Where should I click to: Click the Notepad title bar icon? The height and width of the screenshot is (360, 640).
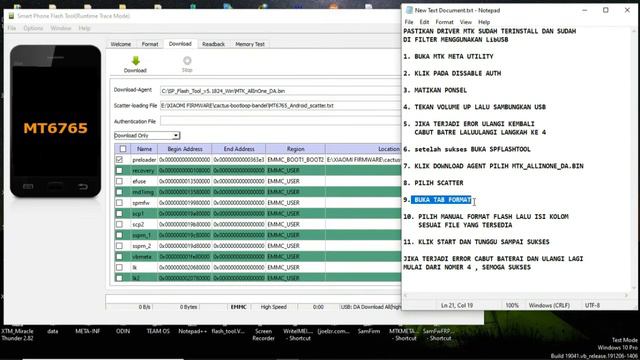pyautogui.click(x=409, y=10)
